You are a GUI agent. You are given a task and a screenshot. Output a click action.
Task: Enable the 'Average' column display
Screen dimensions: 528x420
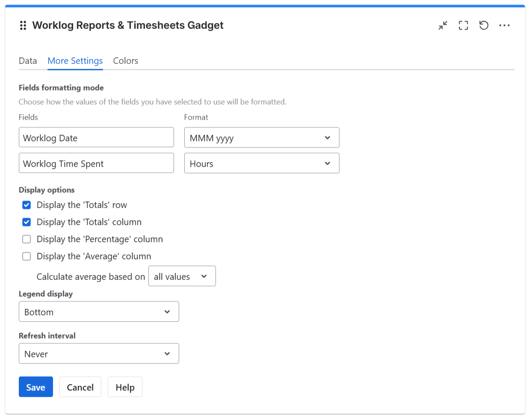coord(27,256)
